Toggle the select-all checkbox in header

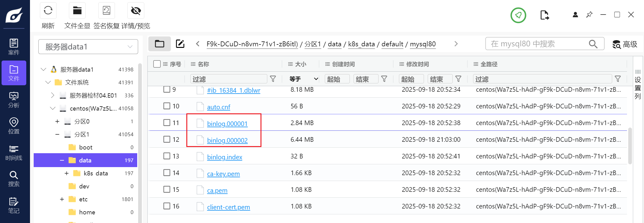157,64
